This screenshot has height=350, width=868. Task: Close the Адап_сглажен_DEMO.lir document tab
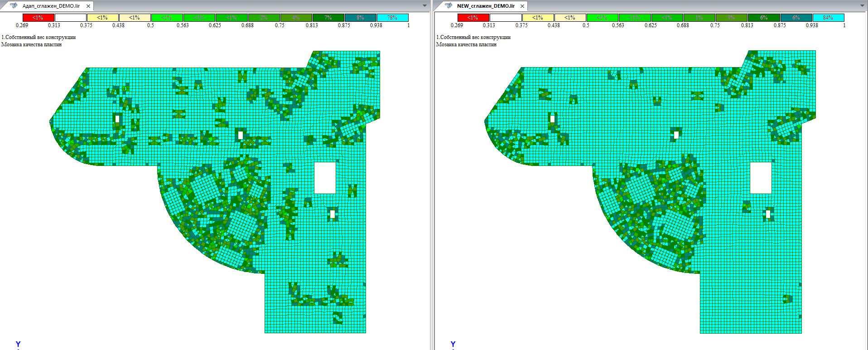pos(88,6)
